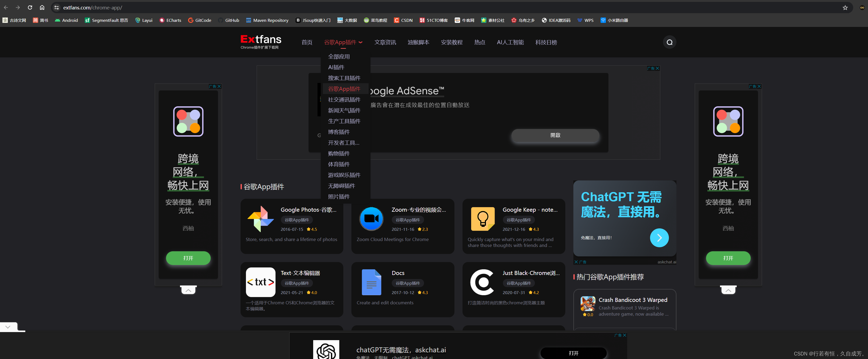This screenshot has height=359, width=868.
Task: Choose 全部应用 from the open dropdown
Action: coord(339,57)
